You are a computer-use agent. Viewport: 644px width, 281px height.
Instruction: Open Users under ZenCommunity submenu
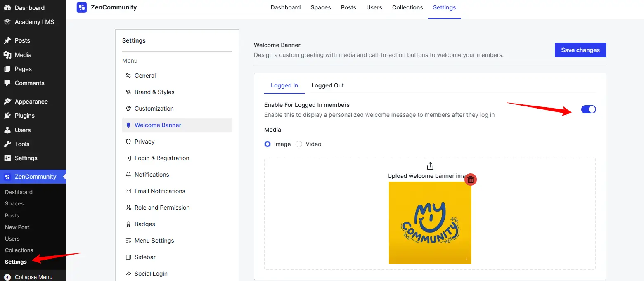(x=12, y=238)
